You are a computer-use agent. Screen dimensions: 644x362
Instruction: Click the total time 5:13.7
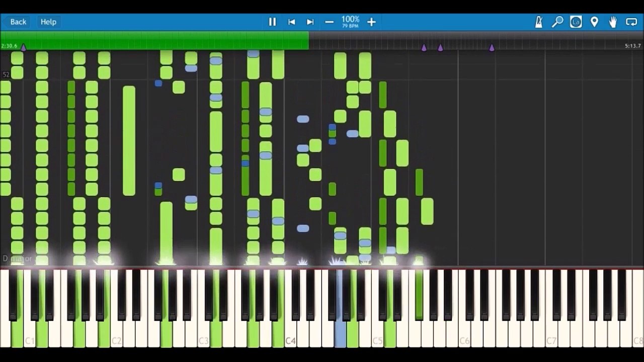pos(633,46)
